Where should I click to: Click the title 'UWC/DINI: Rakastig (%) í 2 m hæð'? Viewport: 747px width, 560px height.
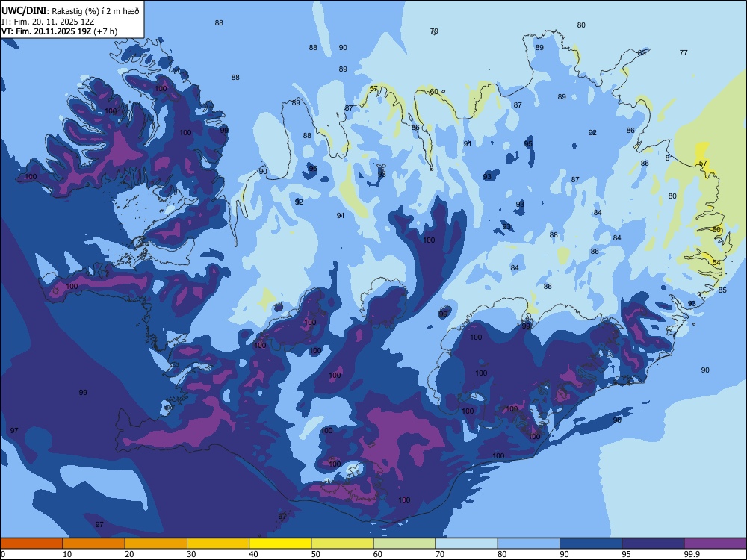pyautogui.click(x=70, y=11)
